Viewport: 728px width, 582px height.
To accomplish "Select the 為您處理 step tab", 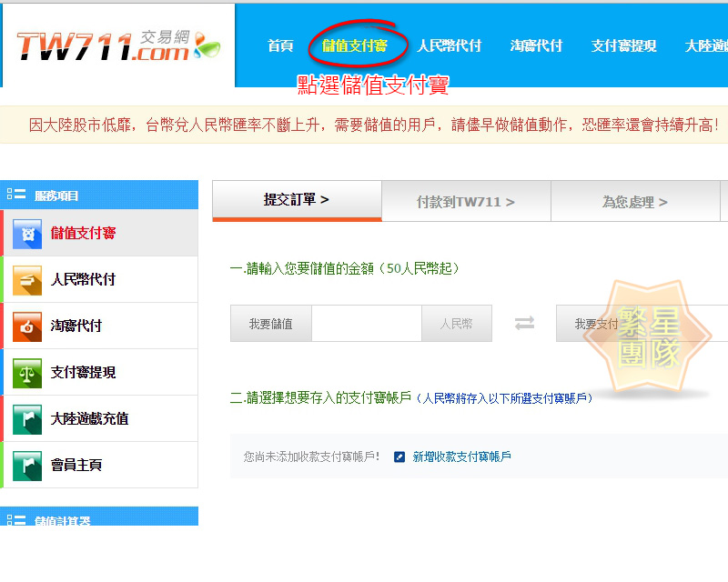I will 635,202.
